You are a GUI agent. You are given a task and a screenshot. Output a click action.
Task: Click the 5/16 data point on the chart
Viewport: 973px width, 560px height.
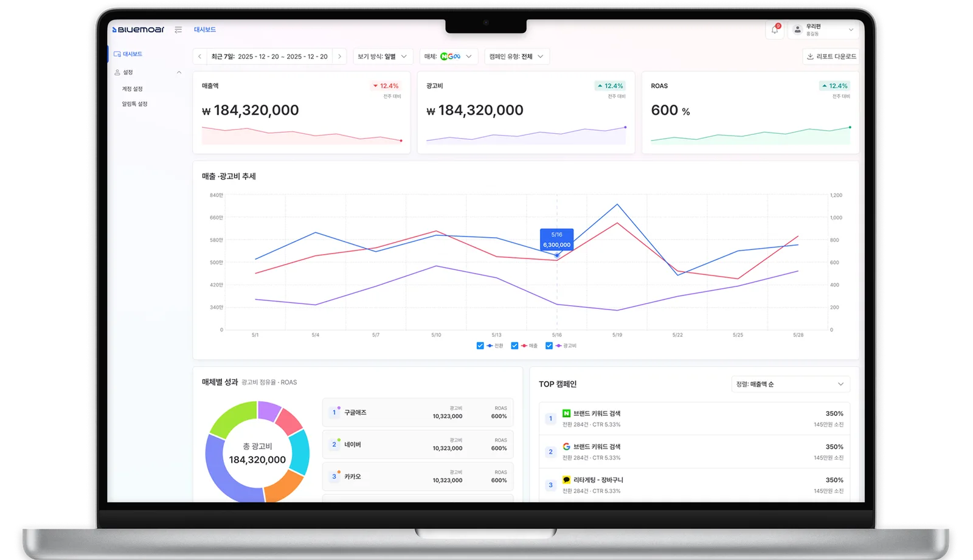(556, 255)
